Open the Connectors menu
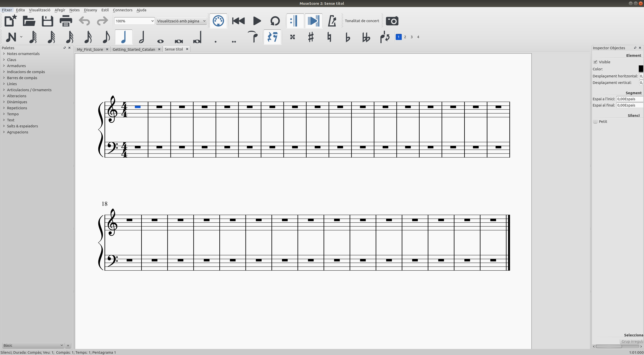Screen dimensions: 644x355 [123, 10]
